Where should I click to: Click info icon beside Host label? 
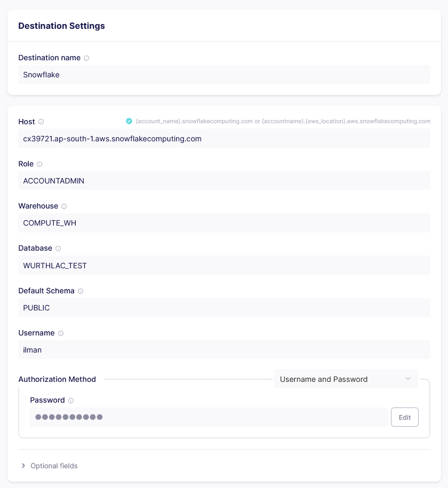[x=41, y=122]
